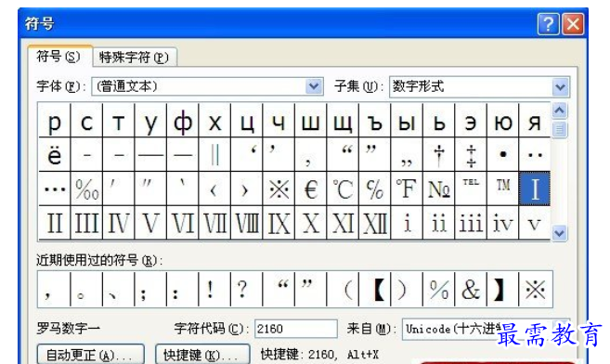Select the Roman numeral Ⅷ symbol
This screenshot has height=364, width=610.
(247, 223)
